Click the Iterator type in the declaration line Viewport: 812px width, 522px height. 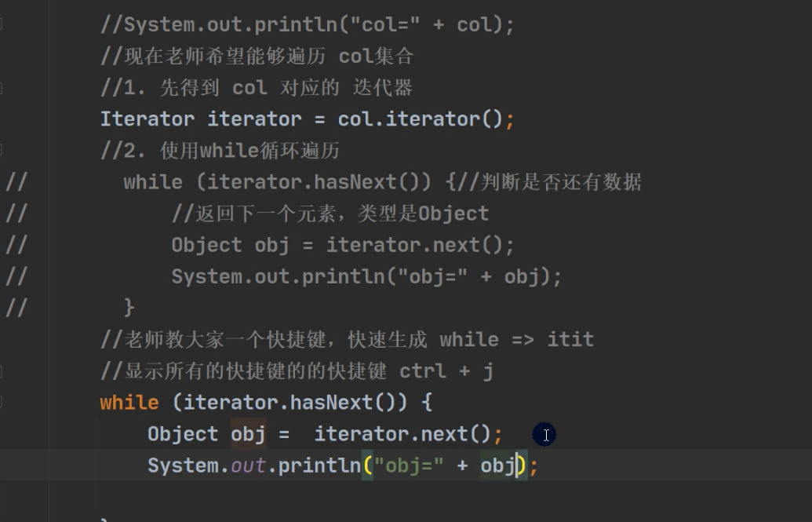(147, 119)
